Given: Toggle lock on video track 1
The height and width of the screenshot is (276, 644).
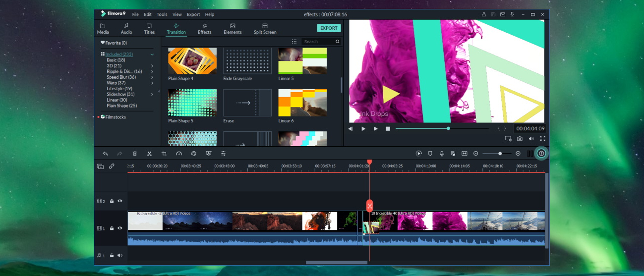Looking at the screenshot, I should coord(112,228).
